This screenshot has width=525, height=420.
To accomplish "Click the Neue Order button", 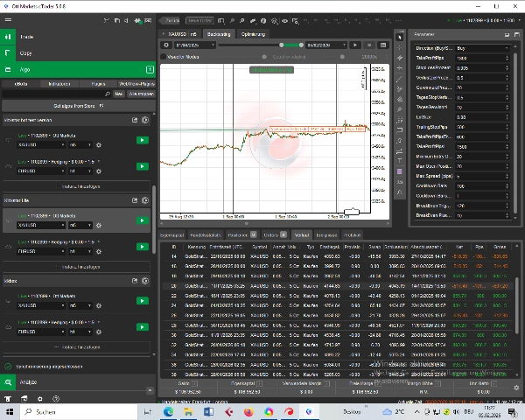I will click(200, 19).
